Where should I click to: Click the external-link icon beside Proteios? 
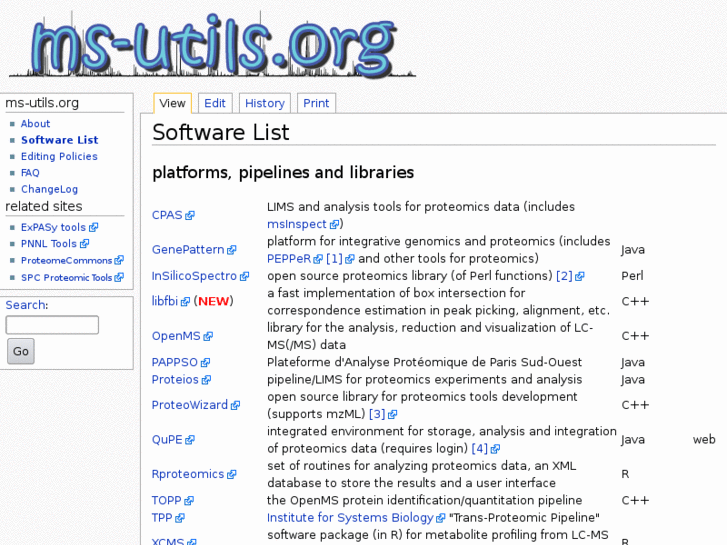(206, 380)
